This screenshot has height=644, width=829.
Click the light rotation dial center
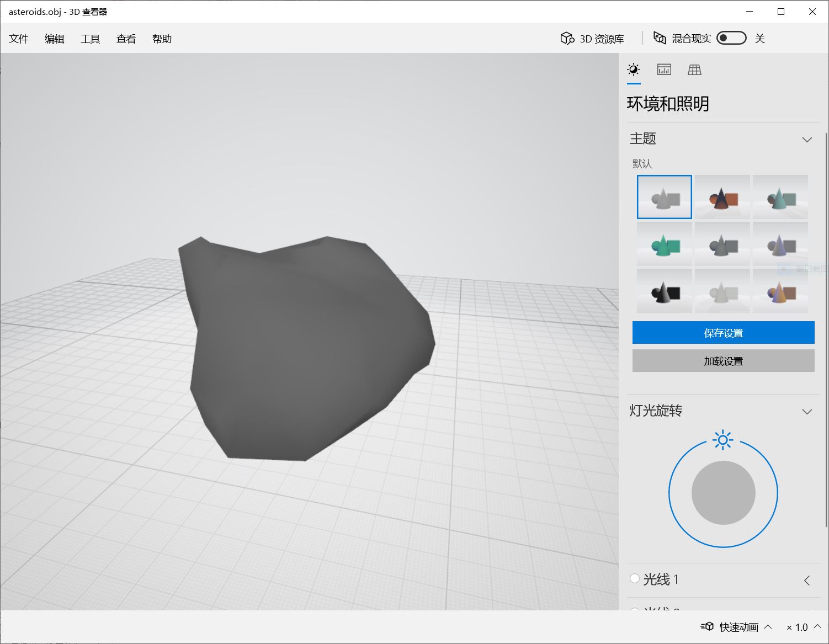coord(723,493)
